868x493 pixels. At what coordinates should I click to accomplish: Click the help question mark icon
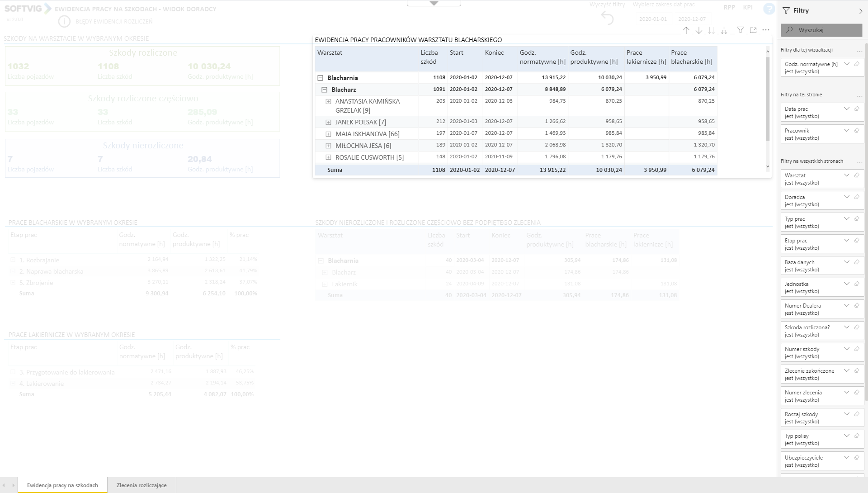(x=768, y=9)
